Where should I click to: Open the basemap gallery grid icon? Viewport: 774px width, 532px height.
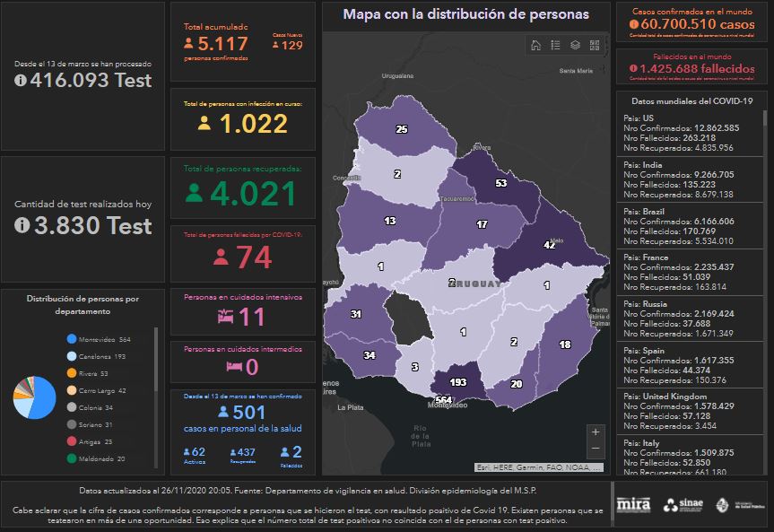pos(595,46)
